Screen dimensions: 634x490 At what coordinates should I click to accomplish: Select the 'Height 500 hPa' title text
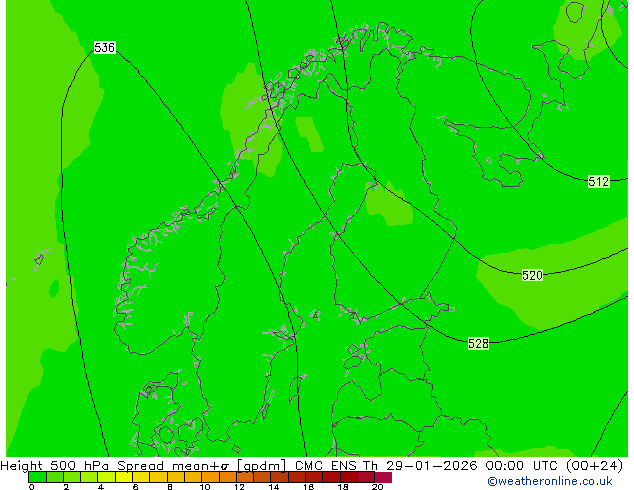[55, 466]
